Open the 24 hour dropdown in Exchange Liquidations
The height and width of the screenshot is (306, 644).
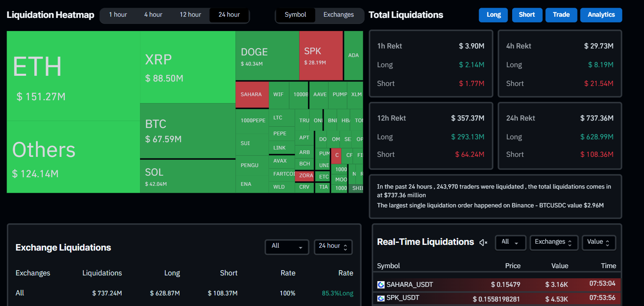click(x=333, y=247)
